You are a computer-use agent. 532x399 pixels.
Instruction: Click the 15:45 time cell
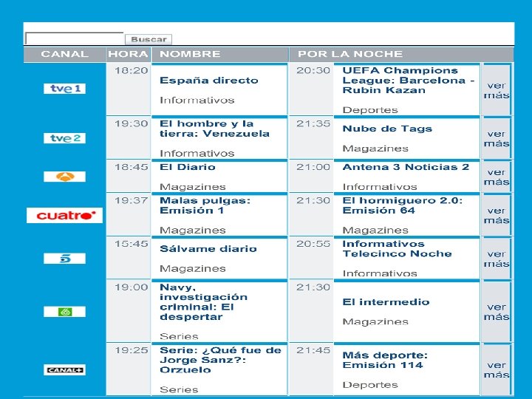coord(131,244)
